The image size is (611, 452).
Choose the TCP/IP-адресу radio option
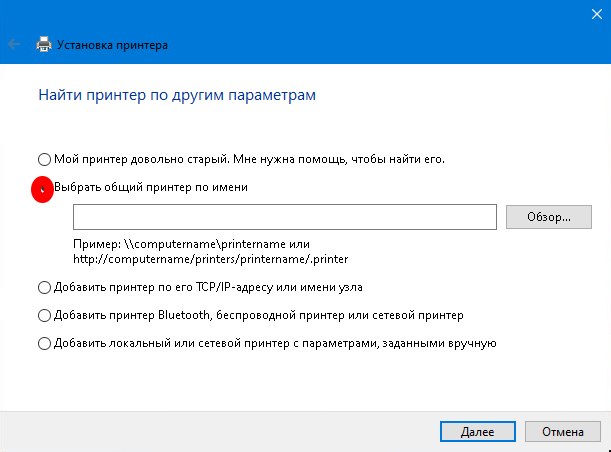tap(43, 287)
